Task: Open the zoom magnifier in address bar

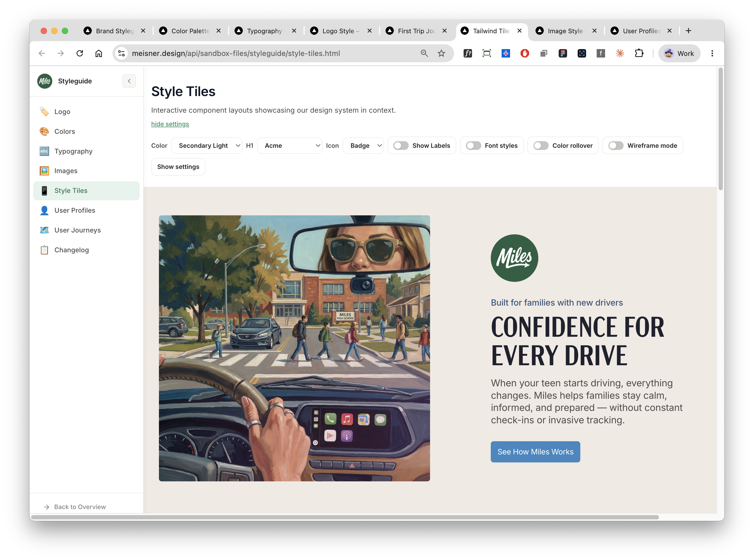Action: tap(424, 53)
